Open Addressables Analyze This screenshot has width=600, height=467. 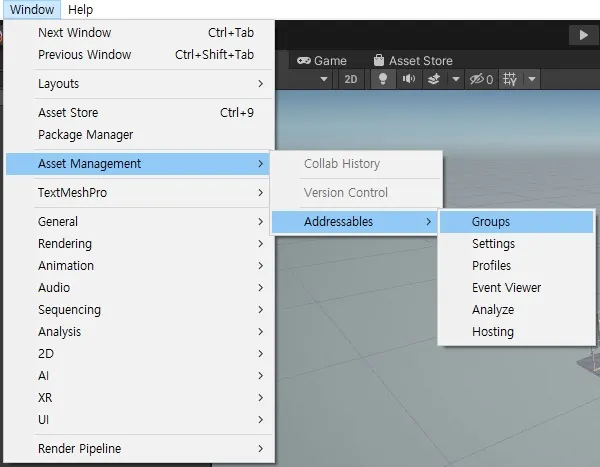click(517, 310)
